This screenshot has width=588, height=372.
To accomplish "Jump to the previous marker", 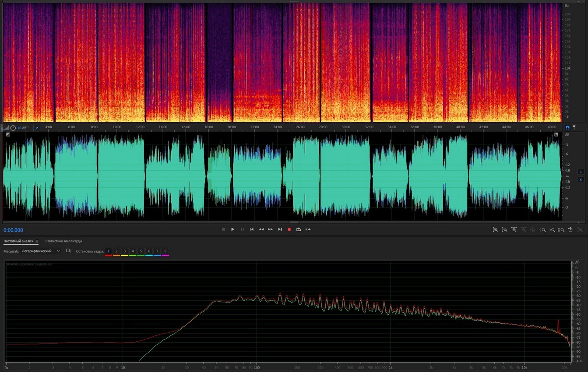I will coord(252,229).
